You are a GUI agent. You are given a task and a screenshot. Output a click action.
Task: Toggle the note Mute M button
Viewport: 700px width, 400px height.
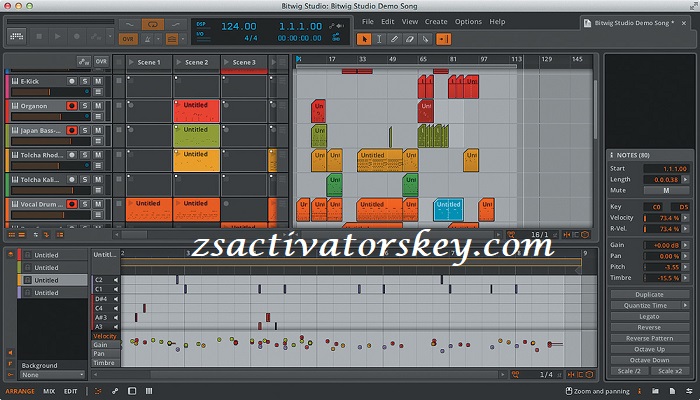[x=666, y=190]
